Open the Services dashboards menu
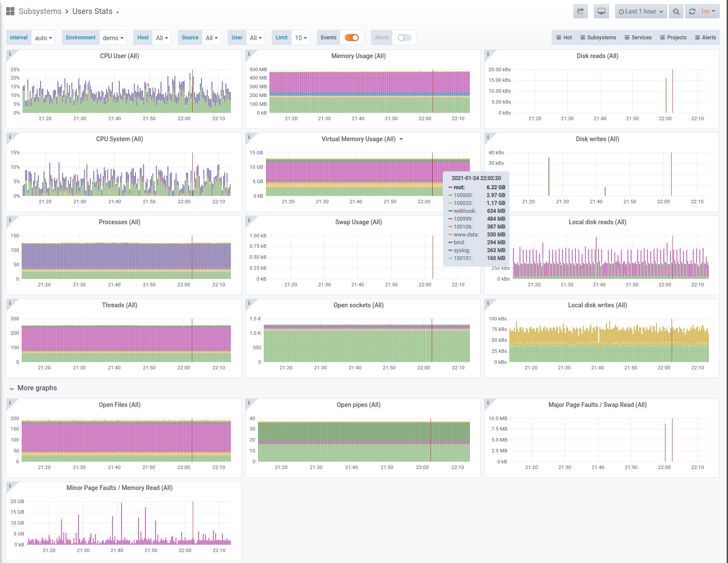This screenshot has height=563, width=728. pos(638,38)
